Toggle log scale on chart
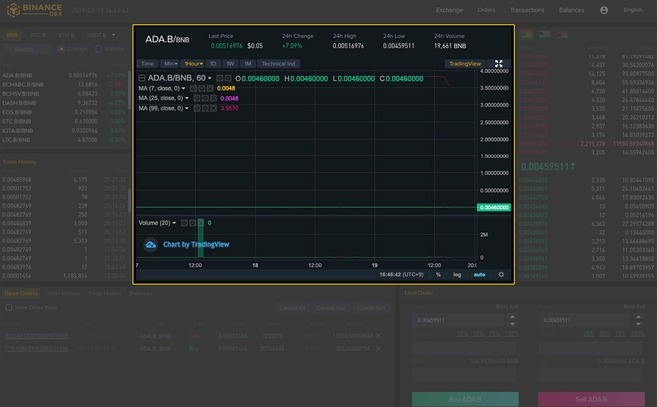657x407 pixels. 457,275
